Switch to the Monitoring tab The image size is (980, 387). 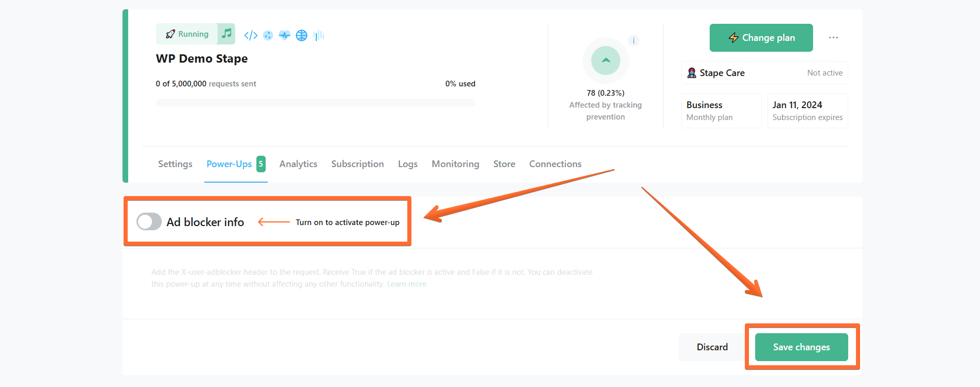[455, 164]
